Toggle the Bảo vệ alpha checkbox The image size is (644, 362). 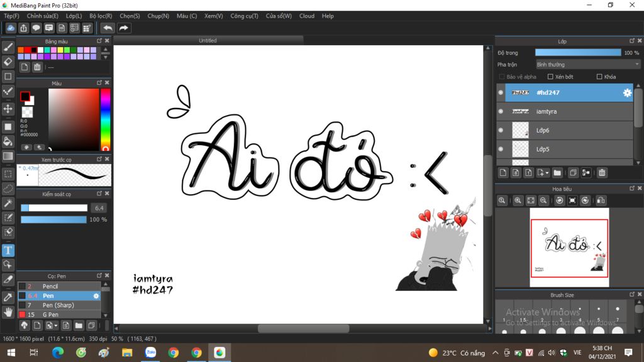point(501,77)
